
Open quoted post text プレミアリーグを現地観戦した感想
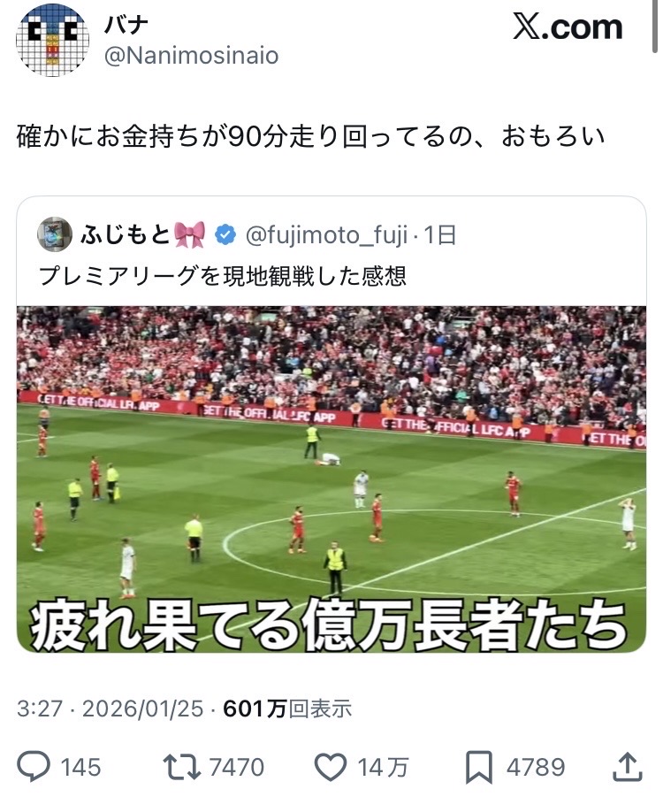pos(223,276)
